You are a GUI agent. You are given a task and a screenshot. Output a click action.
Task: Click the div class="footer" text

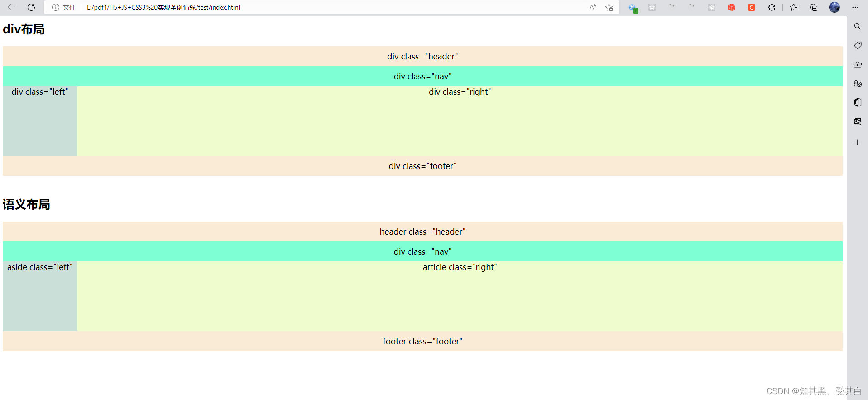point(422,166)
